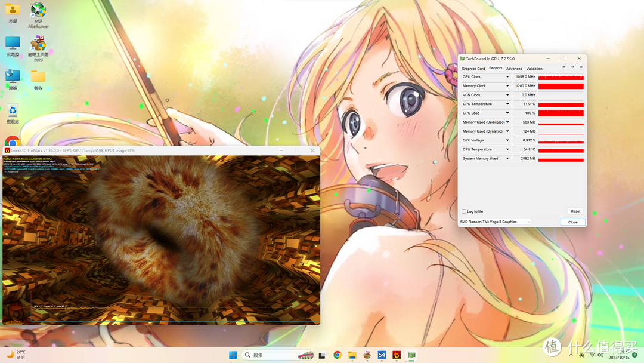Click GPU Voltage value 0.912 V

525,140
